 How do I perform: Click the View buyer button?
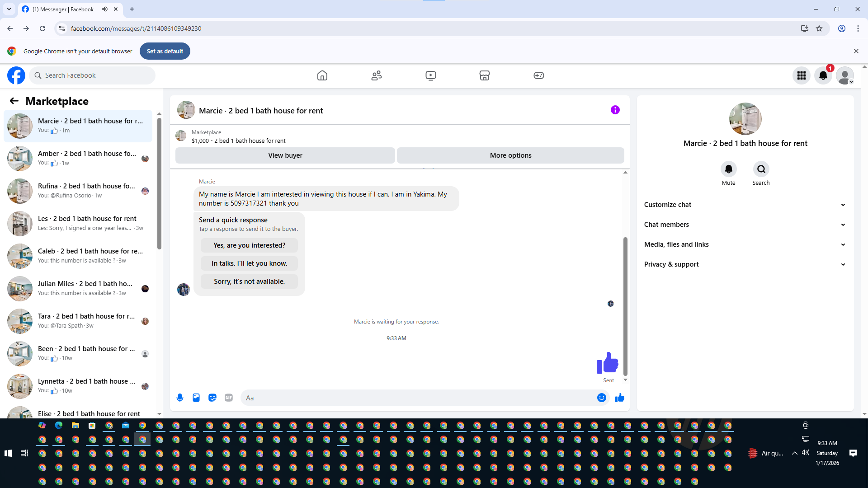coord(285,155)
